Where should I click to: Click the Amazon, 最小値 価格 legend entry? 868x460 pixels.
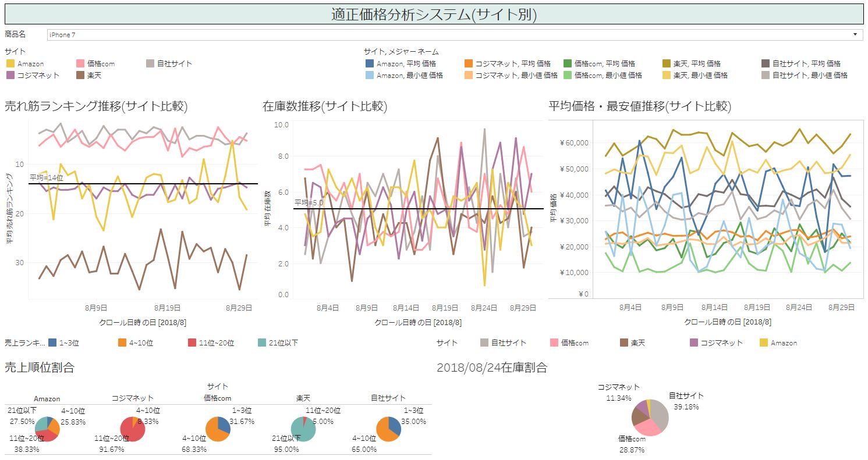coord(404,75)
